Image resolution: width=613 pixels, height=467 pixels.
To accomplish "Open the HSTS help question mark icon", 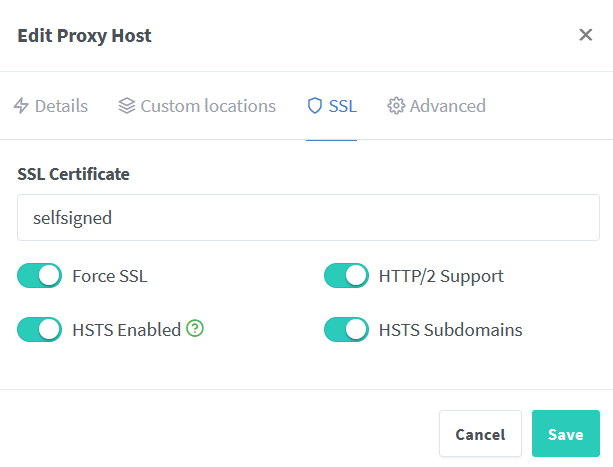I will [x=195, y=329].
